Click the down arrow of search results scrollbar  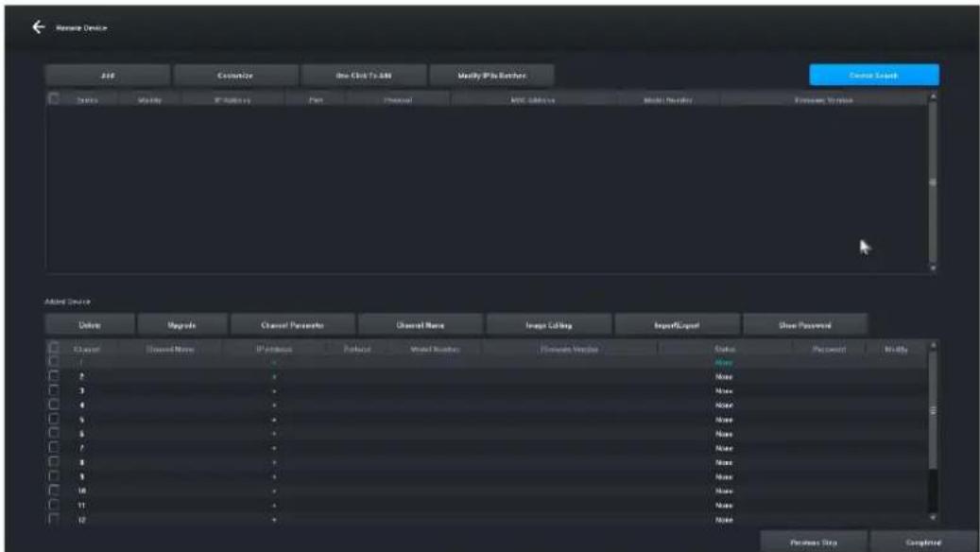(933, 267)
